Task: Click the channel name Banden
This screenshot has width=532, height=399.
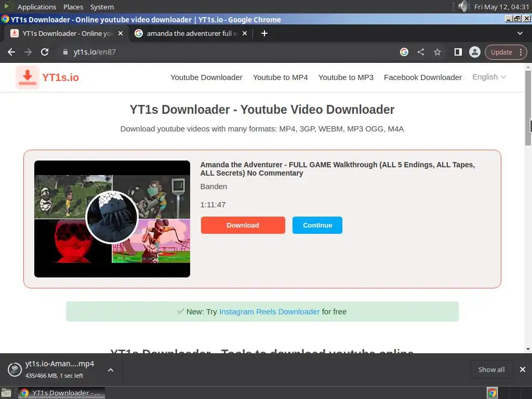Action: click(214, 187)
